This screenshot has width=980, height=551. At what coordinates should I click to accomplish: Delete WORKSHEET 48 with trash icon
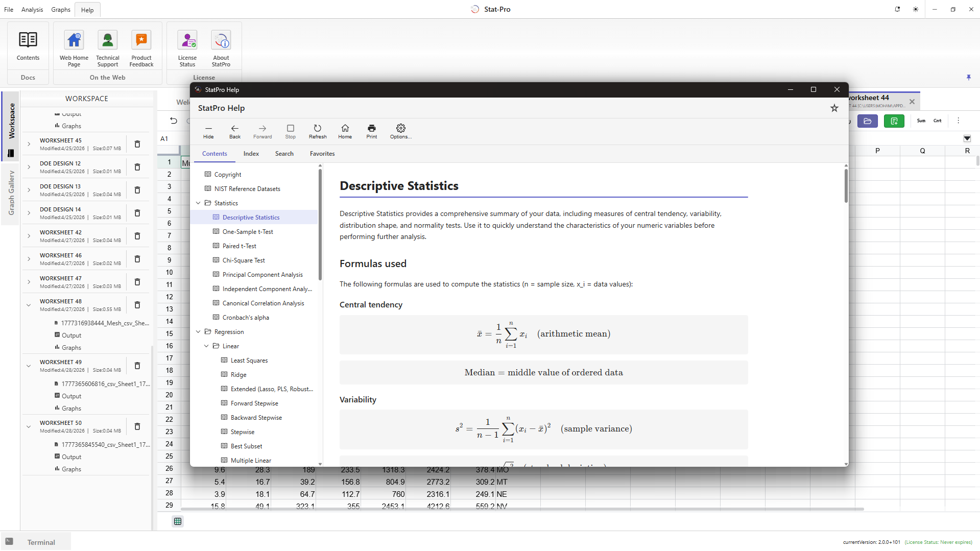coord(137,305)
